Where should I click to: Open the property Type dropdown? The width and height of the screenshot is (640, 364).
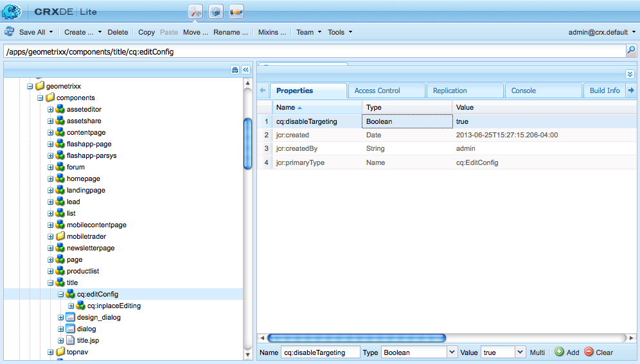click(x=452, y=352)
